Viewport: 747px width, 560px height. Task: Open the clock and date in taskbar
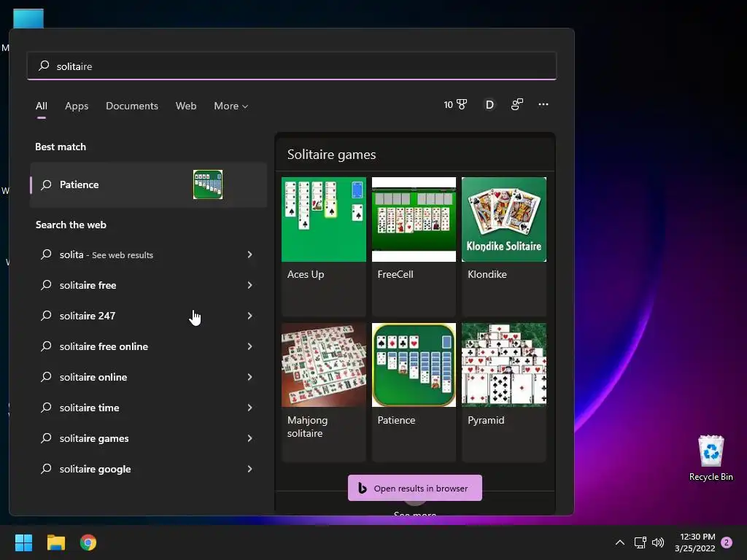695,542
